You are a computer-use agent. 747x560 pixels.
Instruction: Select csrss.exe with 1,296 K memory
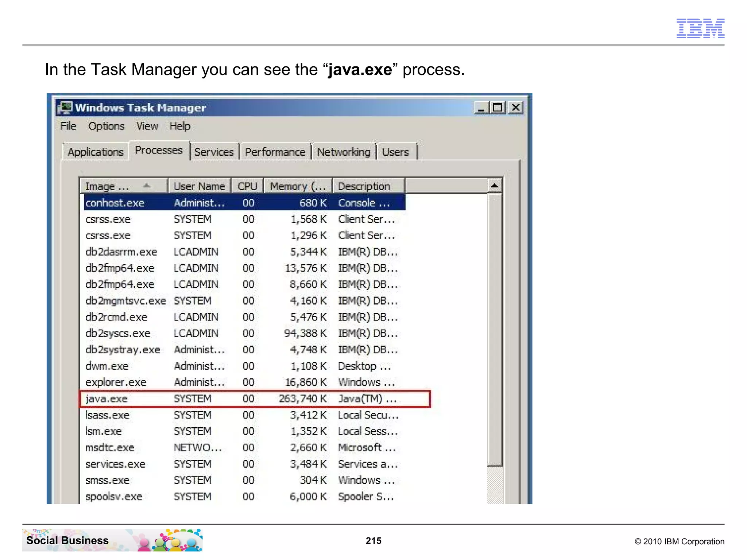coord(244,236)
